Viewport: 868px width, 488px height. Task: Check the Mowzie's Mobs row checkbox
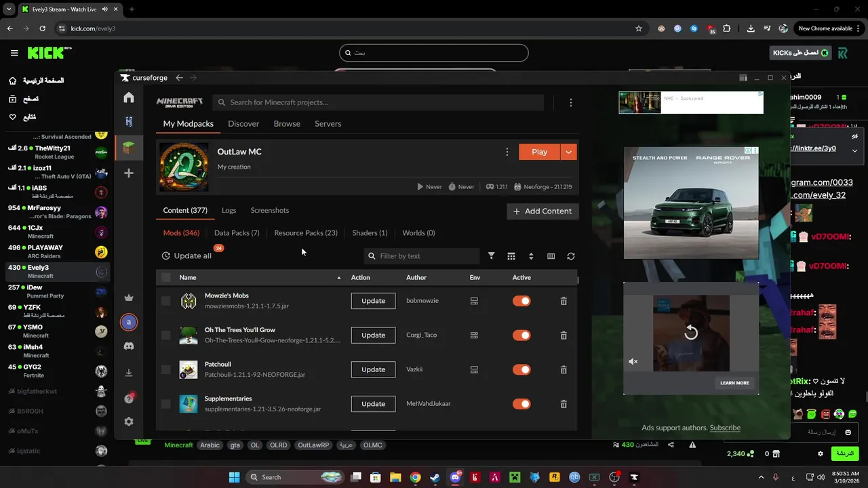(x=166, y=301)
